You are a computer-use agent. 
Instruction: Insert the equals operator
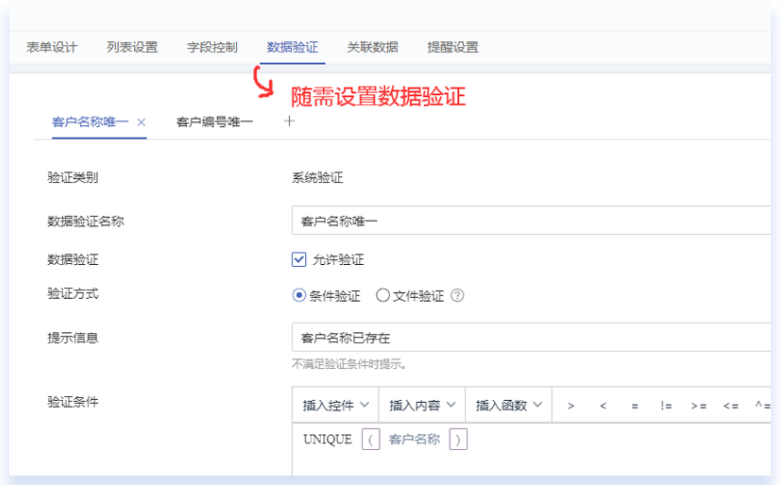[634, 406]
